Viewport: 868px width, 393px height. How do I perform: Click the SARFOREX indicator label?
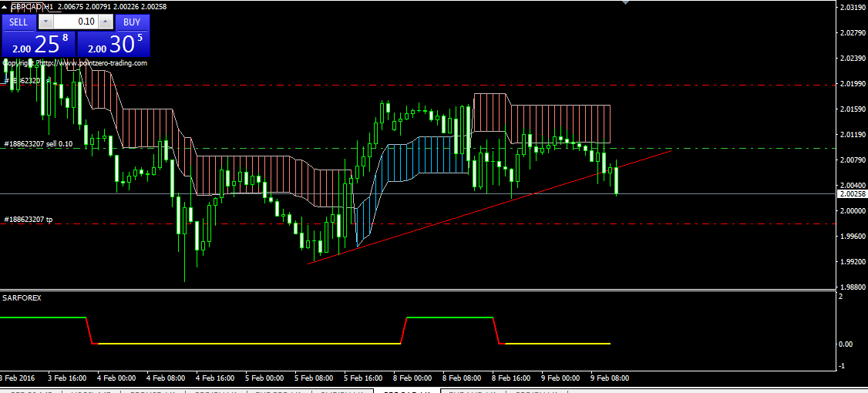click(x=21, y=297)
